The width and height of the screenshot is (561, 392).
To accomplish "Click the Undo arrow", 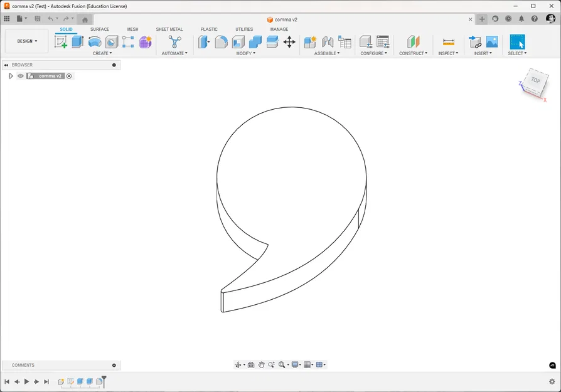I will click(x=50, y=19).
